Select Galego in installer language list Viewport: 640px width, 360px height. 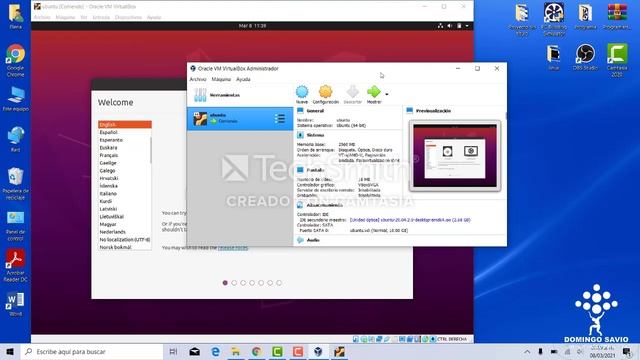[124, 171]
